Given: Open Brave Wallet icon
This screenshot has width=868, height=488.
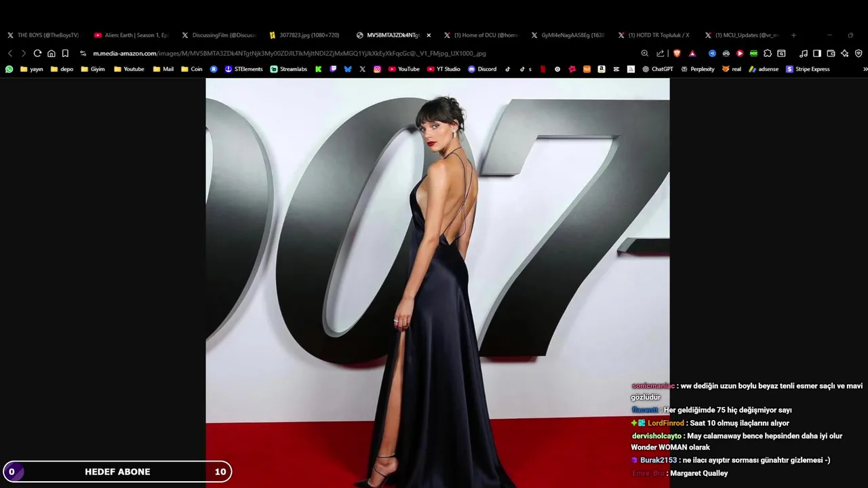Looking at the screenshot, I should [831, 54].
